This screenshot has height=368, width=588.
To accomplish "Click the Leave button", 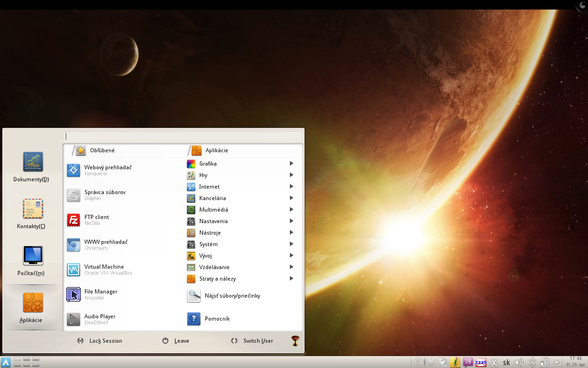I will 176,341.
